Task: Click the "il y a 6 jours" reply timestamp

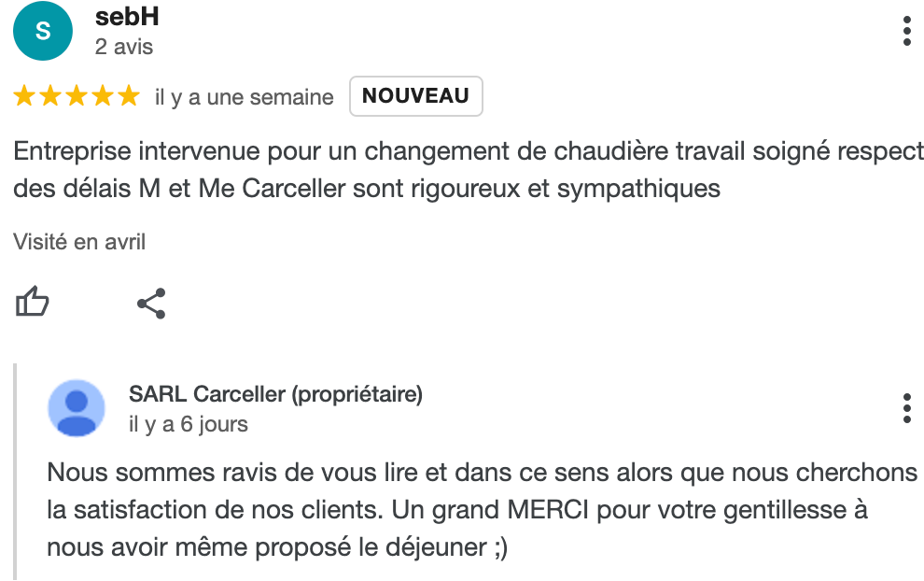Action: tap(188, 424)
